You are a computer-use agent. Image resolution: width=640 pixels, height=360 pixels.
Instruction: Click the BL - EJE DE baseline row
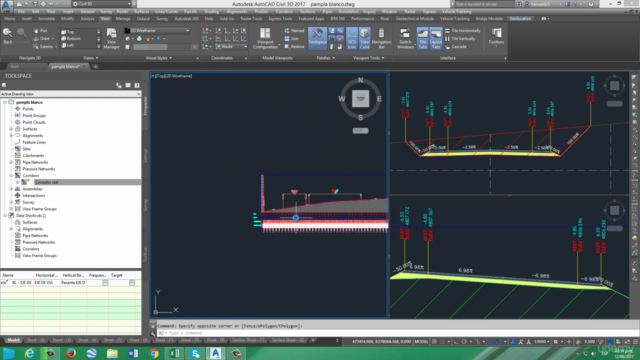coord(71,282)
